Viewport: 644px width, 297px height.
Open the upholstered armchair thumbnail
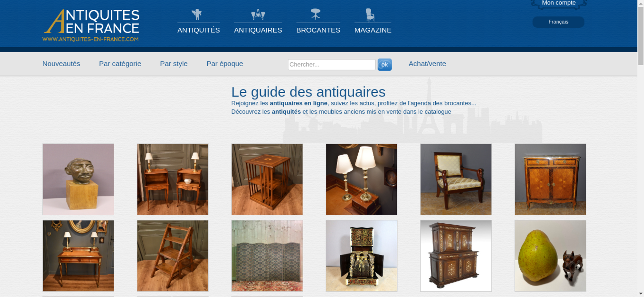click(456, 179)
